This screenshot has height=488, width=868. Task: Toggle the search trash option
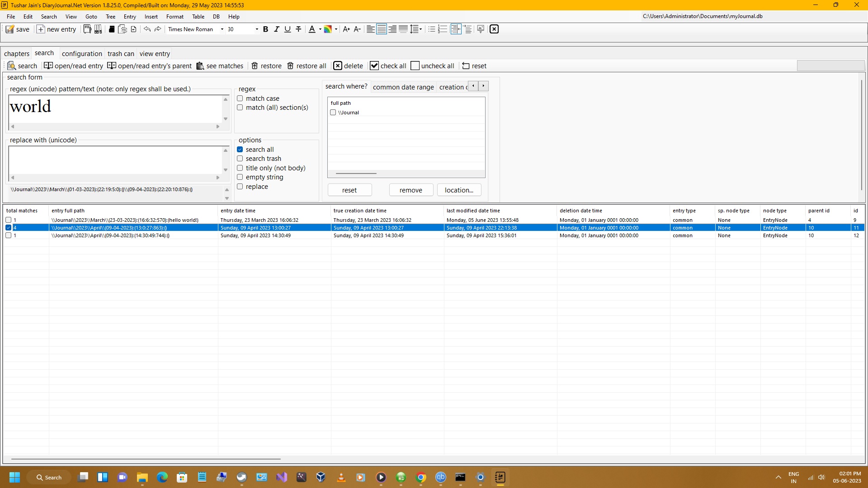pyautogui.click(x=240, y=159)
